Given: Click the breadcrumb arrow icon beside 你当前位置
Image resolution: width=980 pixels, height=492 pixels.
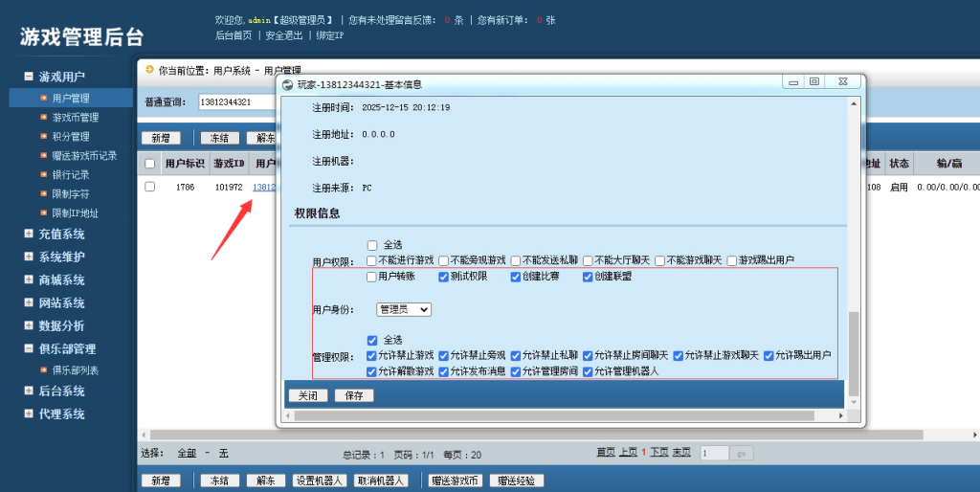Looking at the screenshot, I should pyautogui.click(x=149, y=70).
